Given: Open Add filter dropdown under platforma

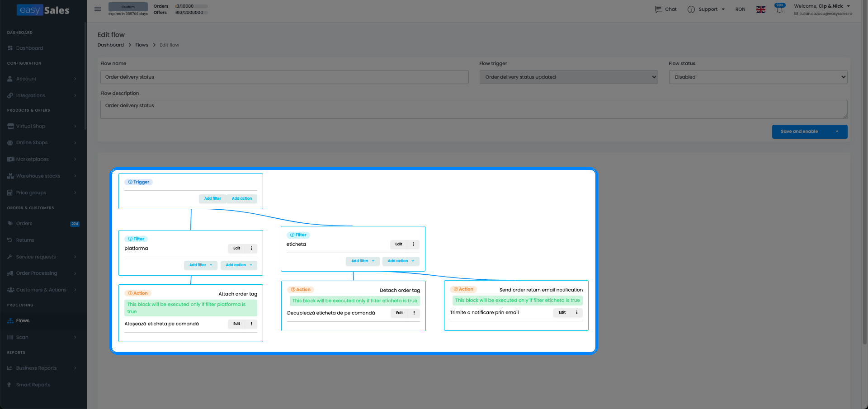Looking at the screenshot, I should pos(200,265).
